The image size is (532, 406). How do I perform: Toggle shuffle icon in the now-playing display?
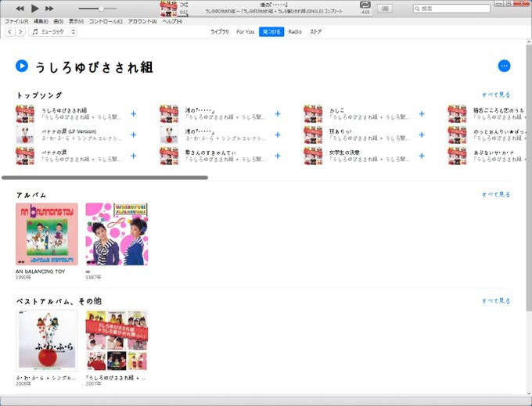click(184, 5)
